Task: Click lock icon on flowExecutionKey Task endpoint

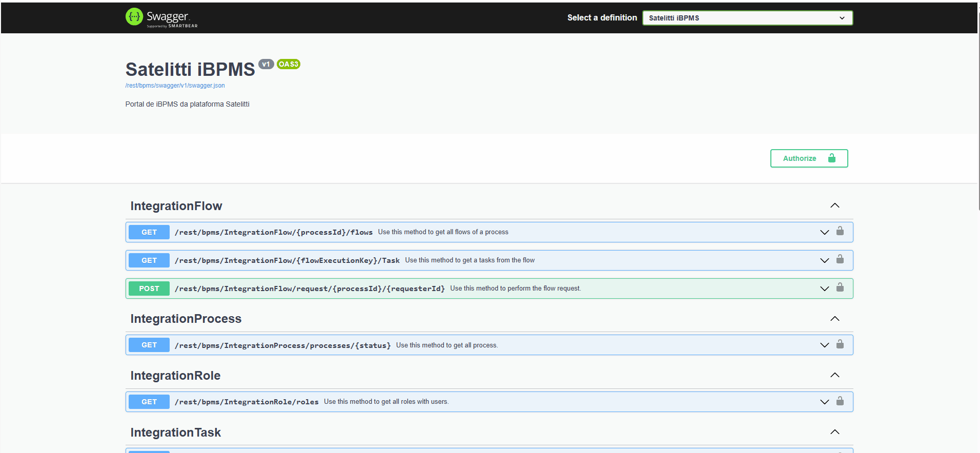Action: click(840, 259)
